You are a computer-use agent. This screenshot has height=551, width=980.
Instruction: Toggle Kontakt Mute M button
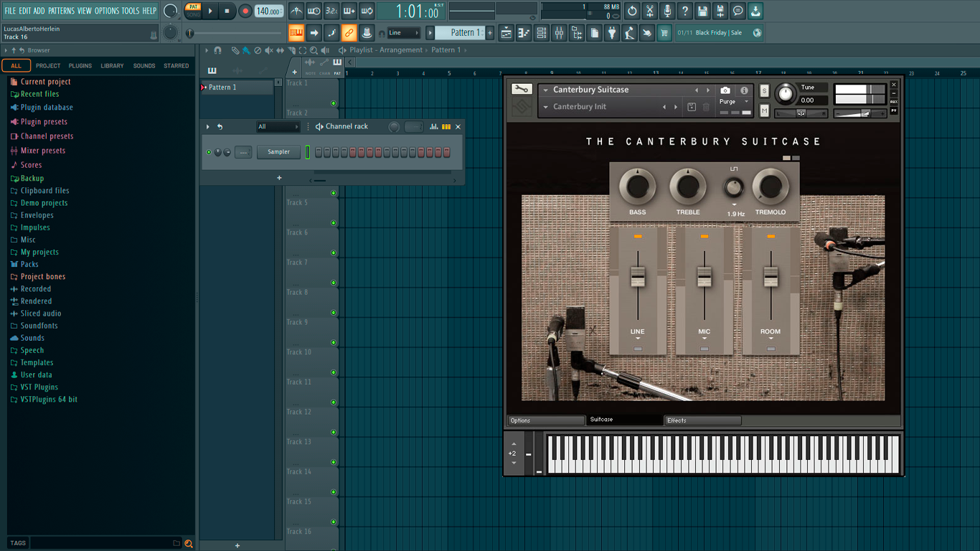click(x=764, y=110)
